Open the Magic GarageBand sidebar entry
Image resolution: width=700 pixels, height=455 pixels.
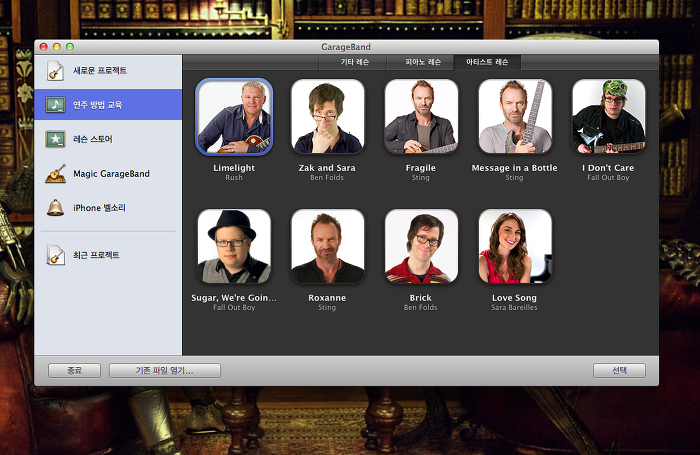tap(111, 174)
